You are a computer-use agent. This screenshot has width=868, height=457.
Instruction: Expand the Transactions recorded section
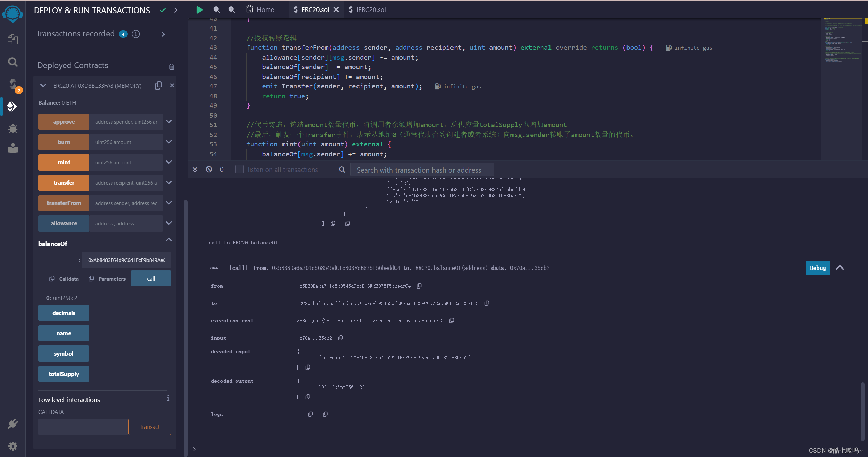[163, 34]
